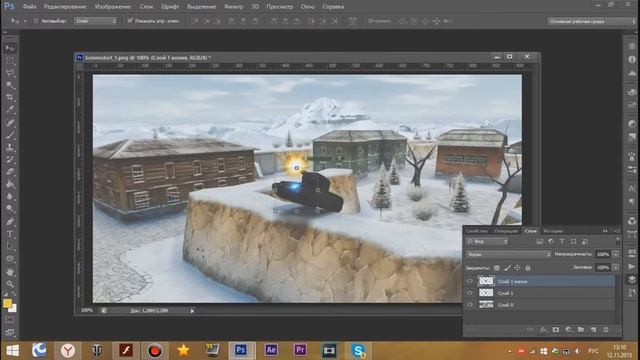Select the Blur tool
The width and height of the screenshot is (640, 360).
(x=10, y=196)
